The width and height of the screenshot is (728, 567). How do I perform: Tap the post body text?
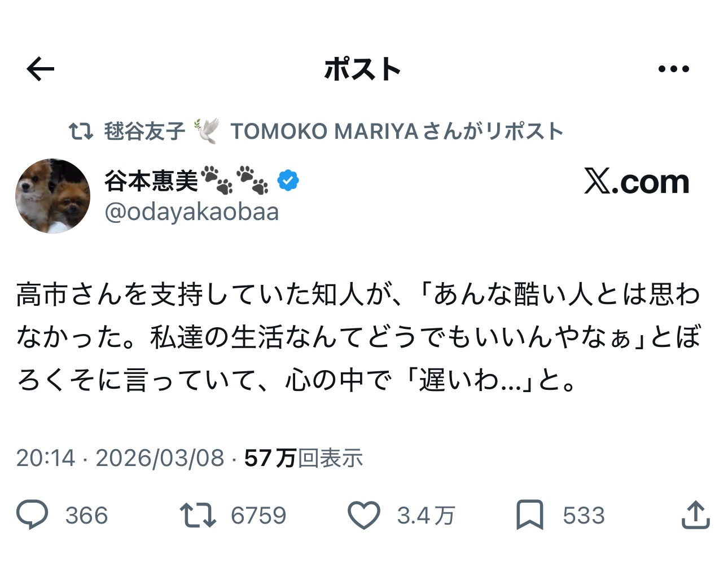[358, 337]
